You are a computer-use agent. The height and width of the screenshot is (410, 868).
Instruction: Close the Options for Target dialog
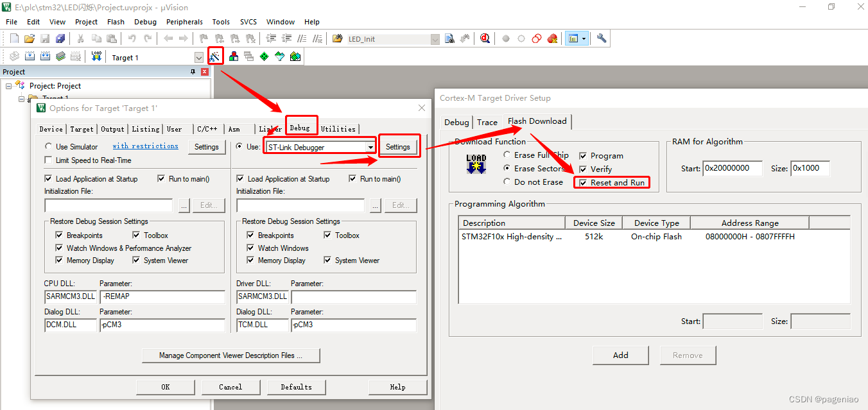pyautogui.click(x=421, y=108)
